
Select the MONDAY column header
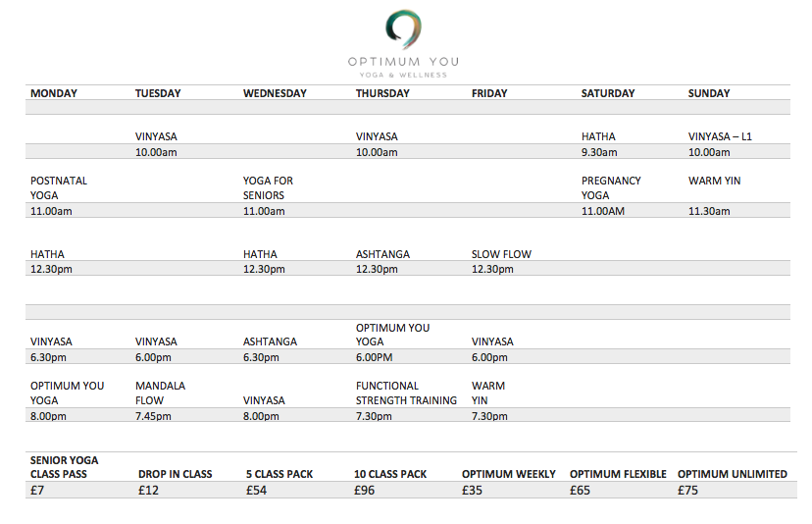point(54,94)
